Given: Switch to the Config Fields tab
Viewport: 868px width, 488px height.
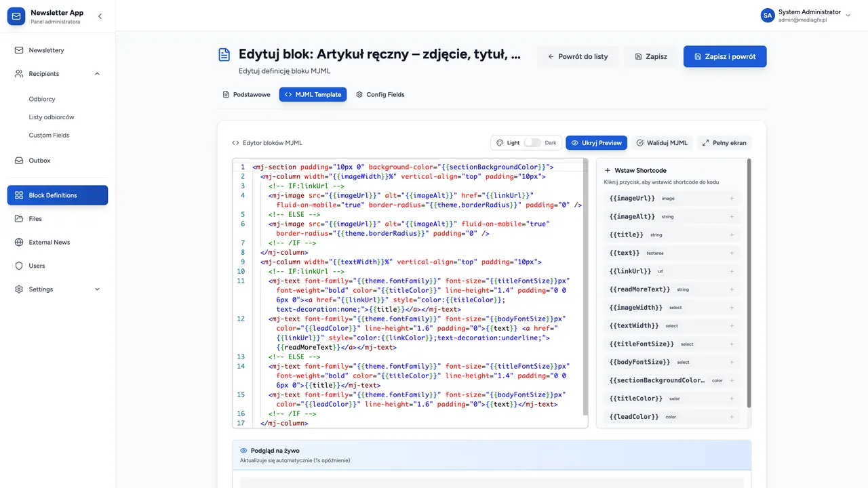Looking at the screenshot, I should click(380, 95).
